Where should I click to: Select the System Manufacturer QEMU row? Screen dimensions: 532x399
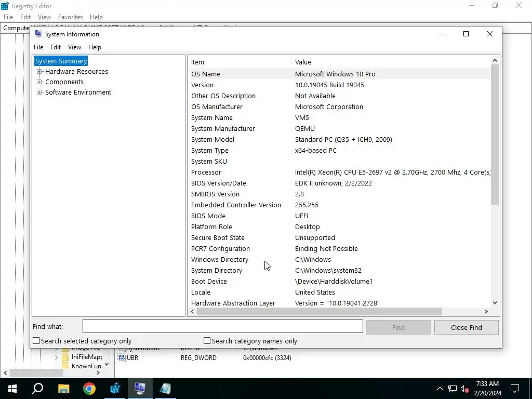coord(339,129)
